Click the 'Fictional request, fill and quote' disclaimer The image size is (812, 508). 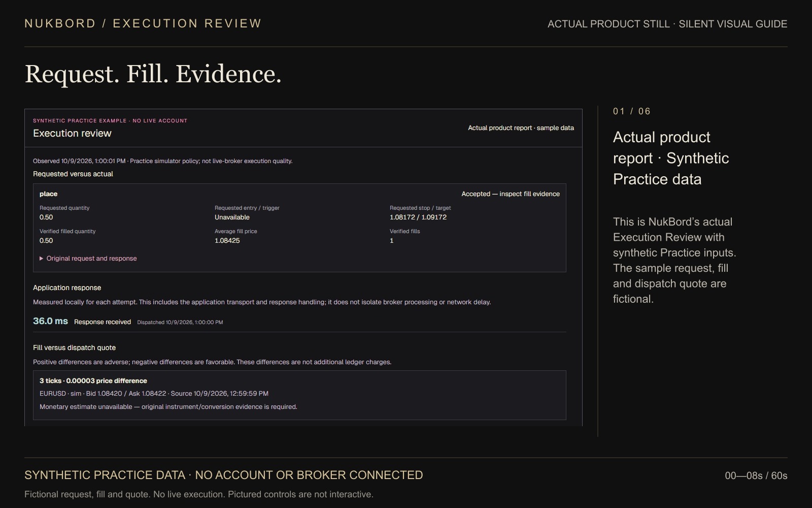[199, 494]
